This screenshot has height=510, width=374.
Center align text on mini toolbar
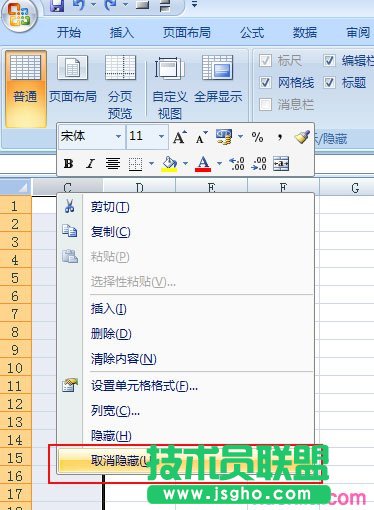(113, 164)
